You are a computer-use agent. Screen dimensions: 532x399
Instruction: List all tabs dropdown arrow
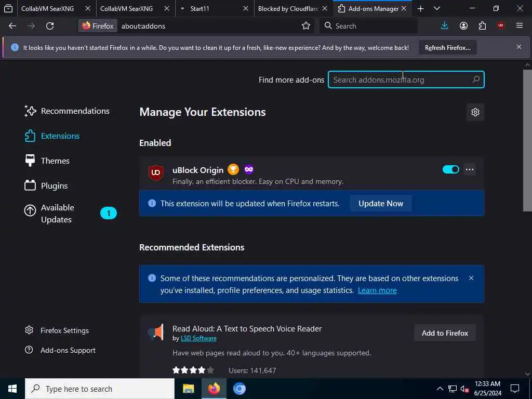click(x=437, y=8)
